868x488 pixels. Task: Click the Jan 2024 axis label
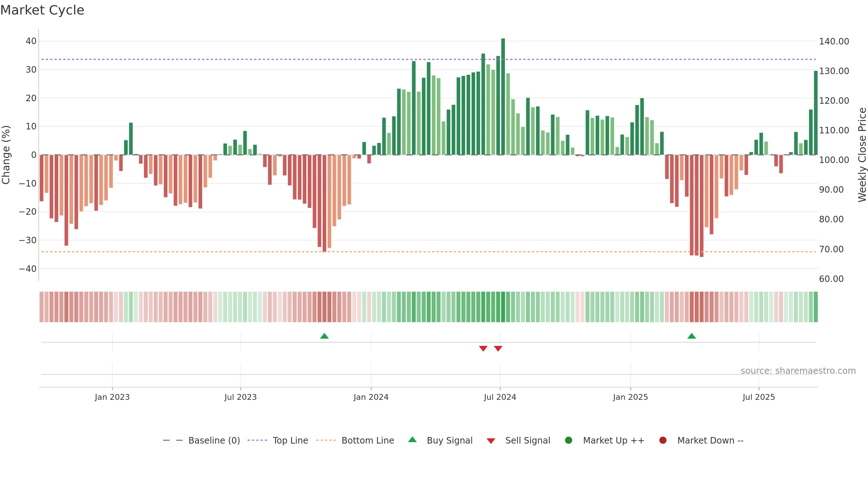(371, 397)
